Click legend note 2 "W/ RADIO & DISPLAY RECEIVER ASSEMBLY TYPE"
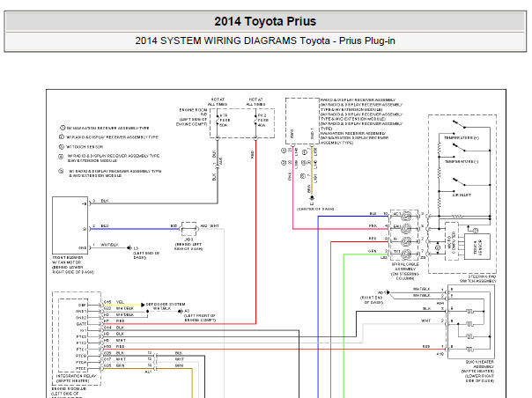Image resolution: width=532 pixels, height=398 pixels. (x=112, y=137)
